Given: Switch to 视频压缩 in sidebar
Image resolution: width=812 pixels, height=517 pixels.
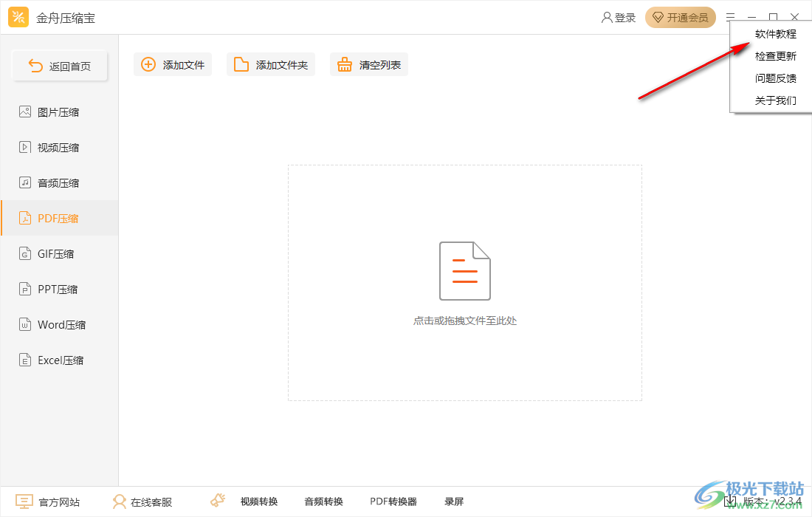Looking at the screenshot, I should tap(58, 148).
